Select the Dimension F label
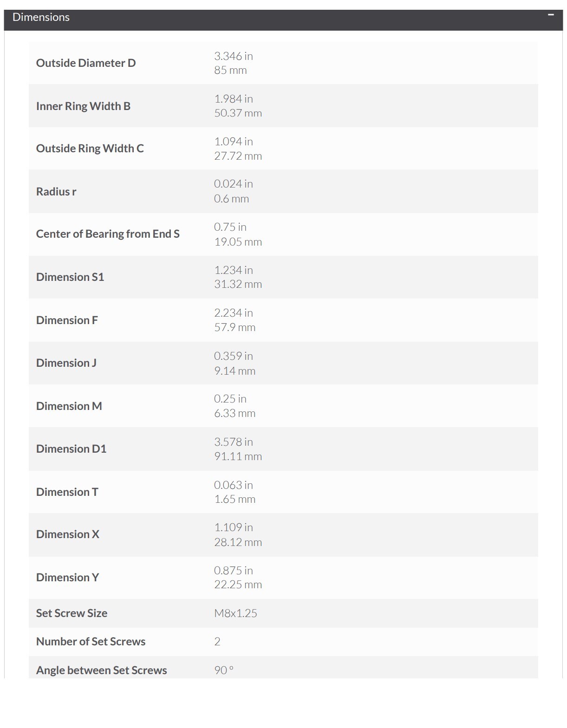 [67, 320]
